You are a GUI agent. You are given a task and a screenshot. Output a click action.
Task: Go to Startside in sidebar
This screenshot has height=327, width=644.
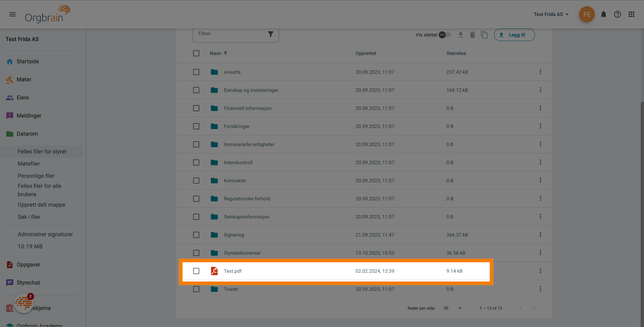click(x=28, y=61)
